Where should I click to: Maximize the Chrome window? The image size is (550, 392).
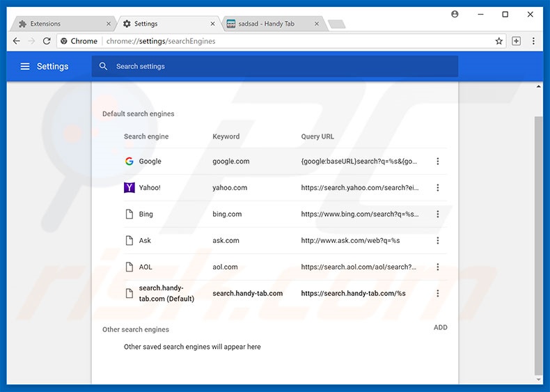505,14
